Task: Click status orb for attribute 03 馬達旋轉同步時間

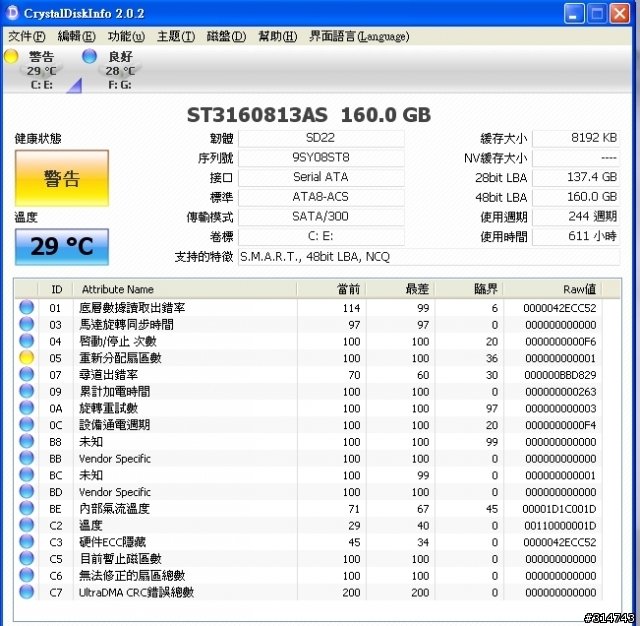Action: 27,324
